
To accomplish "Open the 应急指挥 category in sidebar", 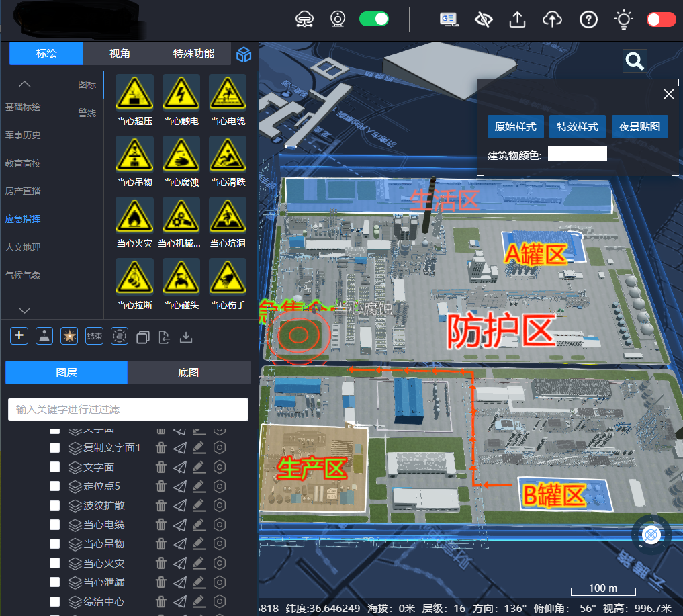I will [23, 219].
